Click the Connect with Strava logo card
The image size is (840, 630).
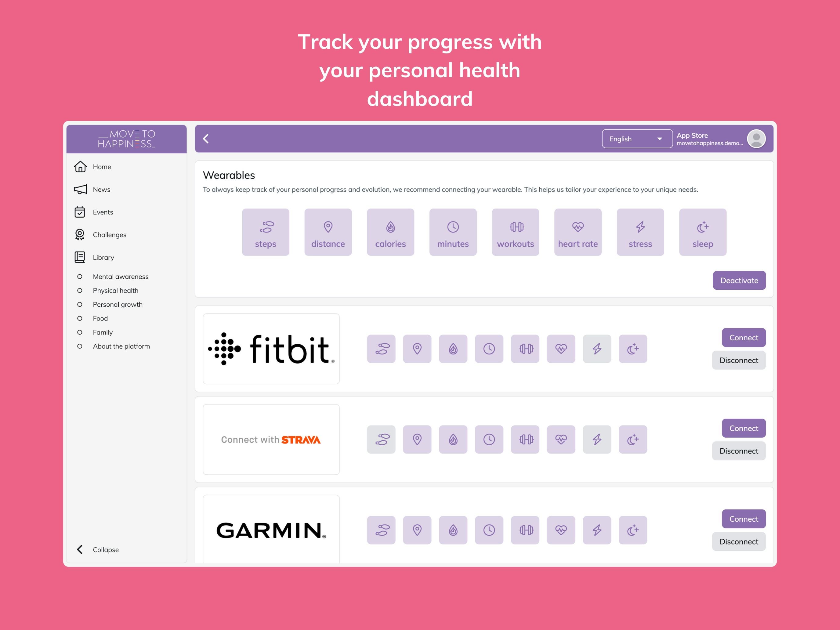tap(271, 439)
